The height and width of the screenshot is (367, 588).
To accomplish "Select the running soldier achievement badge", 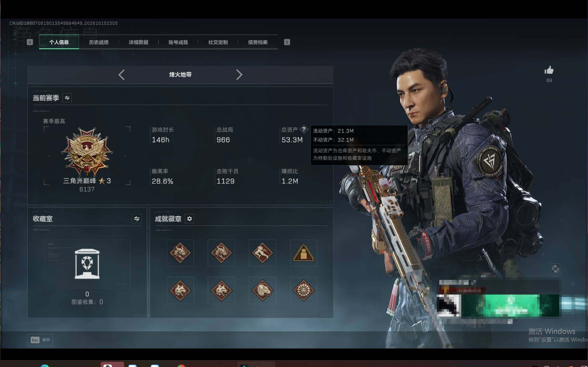I will tap(263, 253).
